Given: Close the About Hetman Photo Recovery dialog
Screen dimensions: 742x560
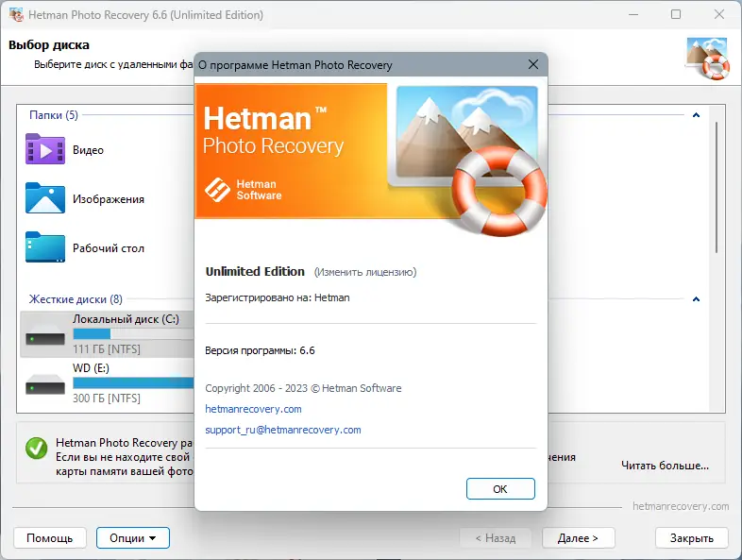Looking at the screenshot, I should (532, 64).
